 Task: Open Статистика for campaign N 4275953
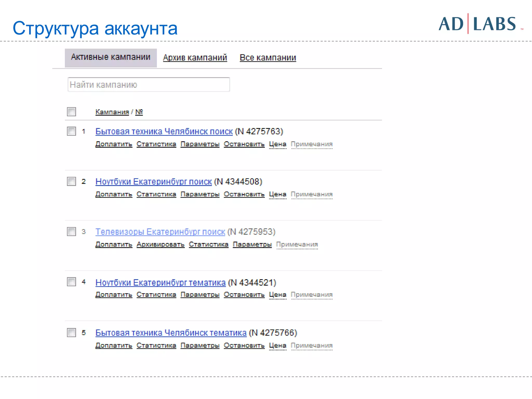[x=209, y=244]
